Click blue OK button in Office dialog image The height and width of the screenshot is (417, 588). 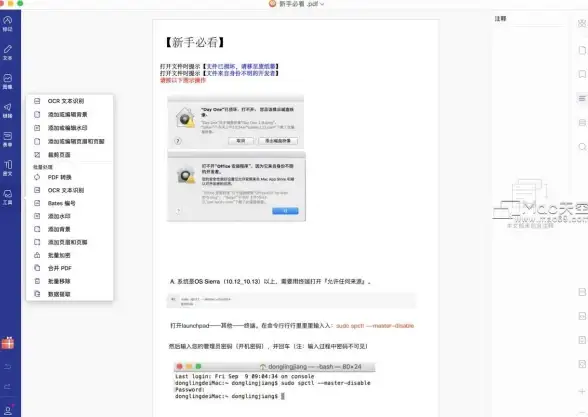(285, 211)
